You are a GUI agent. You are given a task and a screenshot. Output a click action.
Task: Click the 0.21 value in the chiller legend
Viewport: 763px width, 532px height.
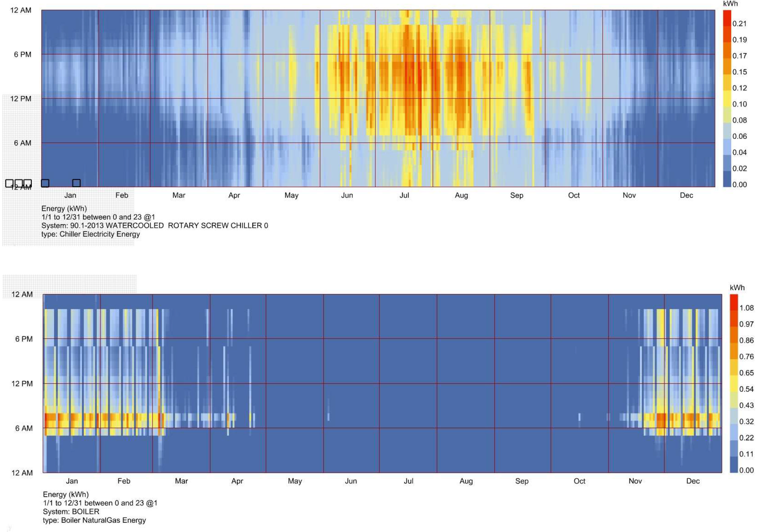(x=739, y=24)
